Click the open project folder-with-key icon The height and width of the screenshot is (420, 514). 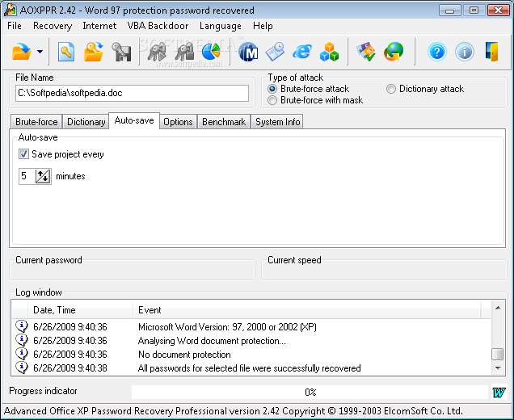pyautogui.click(x=94, y=52)
